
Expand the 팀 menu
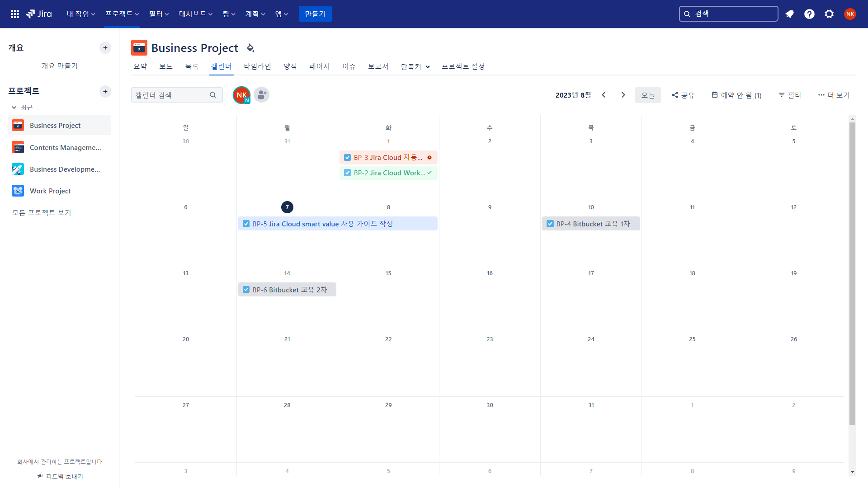pos(229,14)
